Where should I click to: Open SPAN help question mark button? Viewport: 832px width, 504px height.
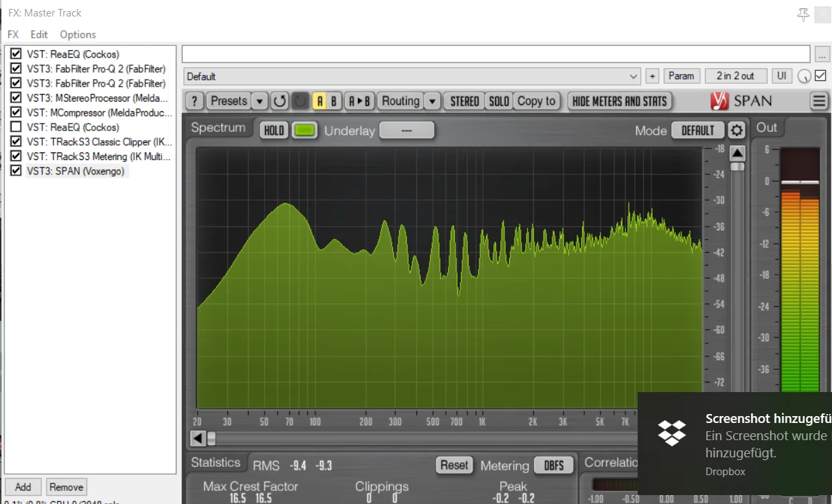click(x=195, y=101)
